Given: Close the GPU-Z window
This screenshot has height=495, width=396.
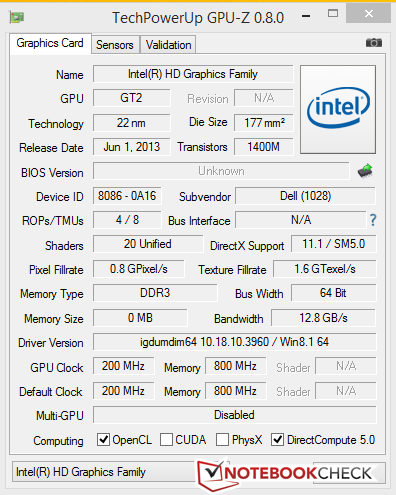Looking at the screenshot, I should tap(368, 14).
